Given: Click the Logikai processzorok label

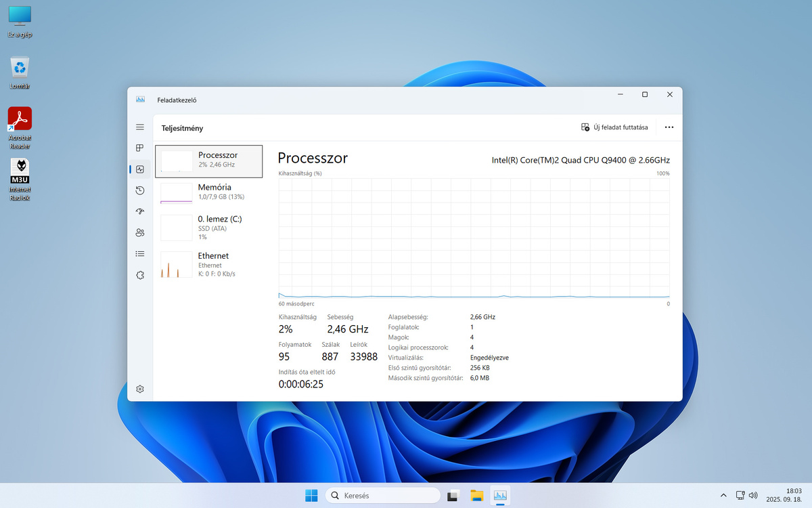Looking at the screenshot, I should click(418, 347).
